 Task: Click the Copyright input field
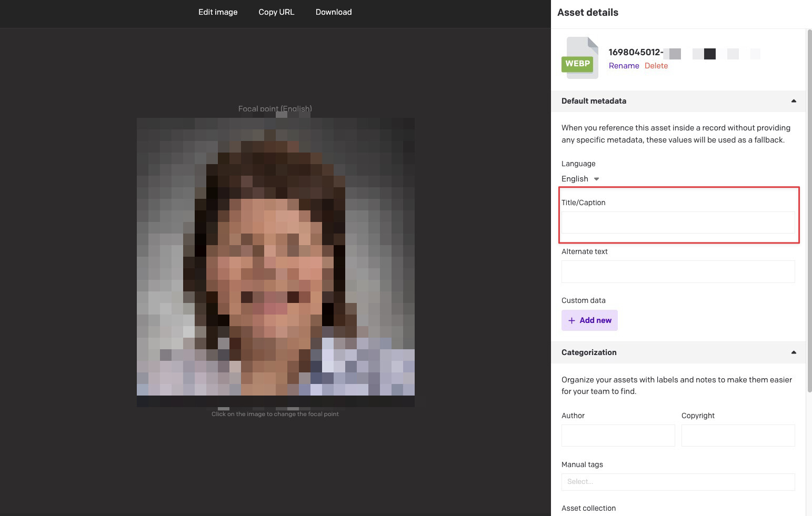tap(738, 436)
